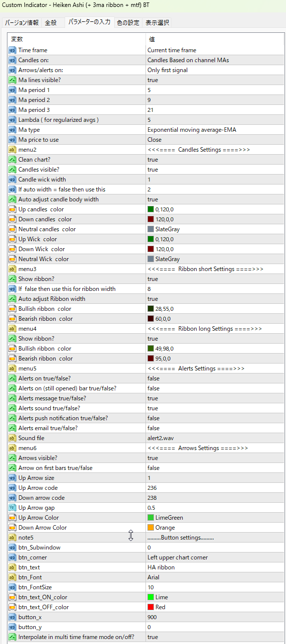Switch to the 表示選択 tab

coord(157,23)
